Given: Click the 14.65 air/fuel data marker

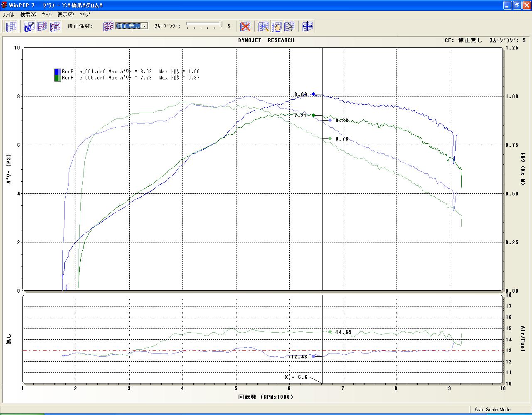Looking at the screenshot, I should click(330, 332).
